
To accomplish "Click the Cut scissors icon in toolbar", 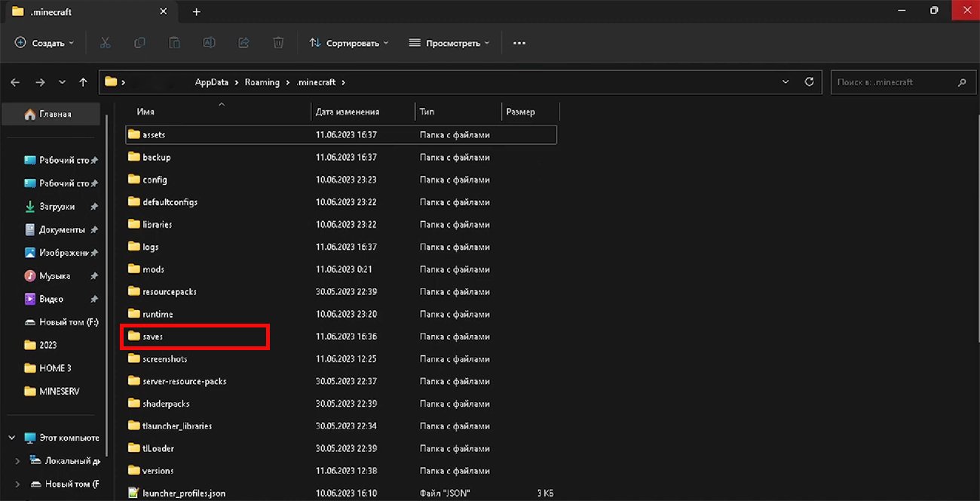I will click(x=105, y=43).
